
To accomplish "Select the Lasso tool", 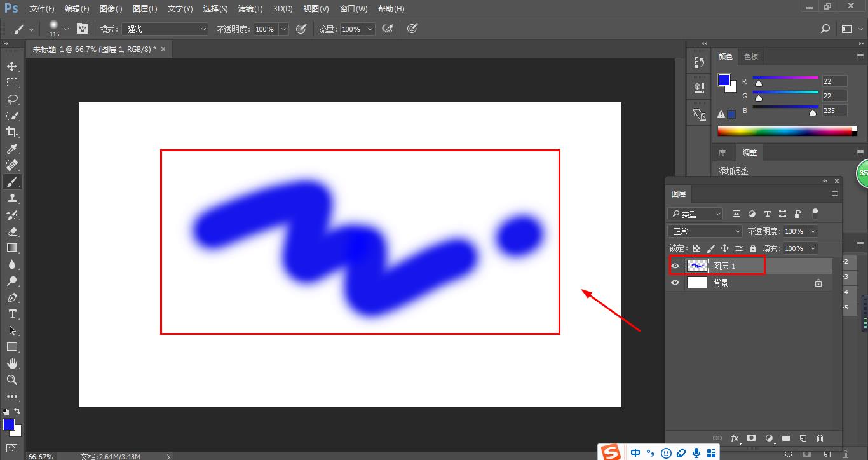I will point(12,99).
